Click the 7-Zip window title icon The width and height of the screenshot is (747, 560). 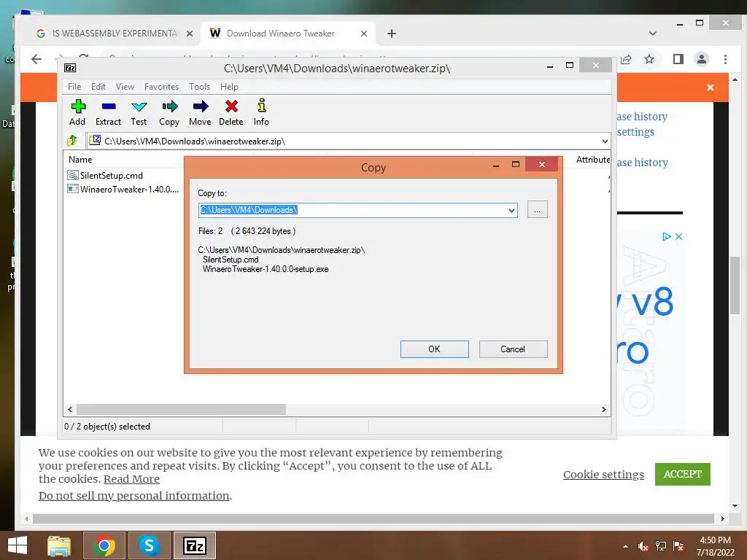point(70,68)
